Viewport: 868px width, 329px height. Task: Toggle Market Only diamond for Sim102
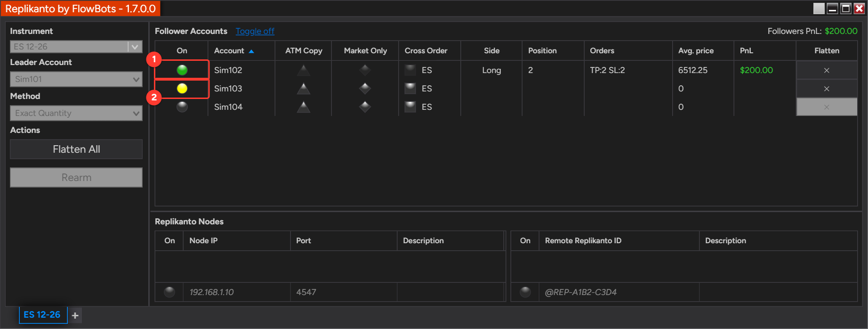click(x=365, y=70)
